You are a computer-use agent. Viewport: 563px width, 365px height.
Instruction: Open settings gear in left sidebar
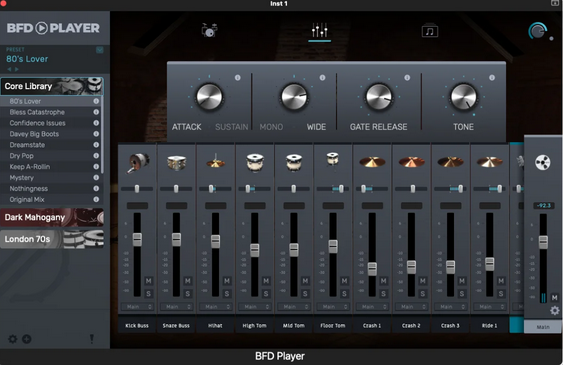tap(13, 339)
